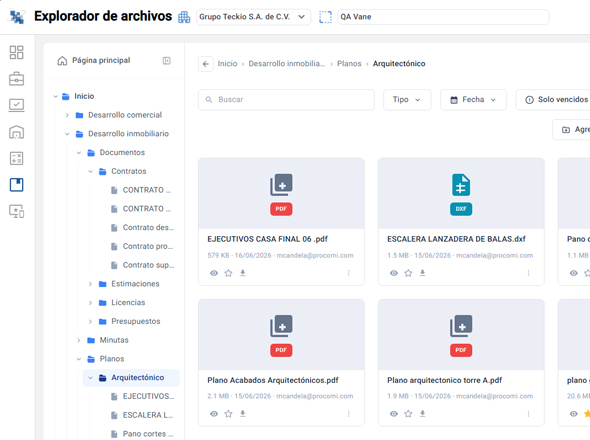
Task: Open more options for Plano arquitectonico torre A
Action: click(528, 414)
